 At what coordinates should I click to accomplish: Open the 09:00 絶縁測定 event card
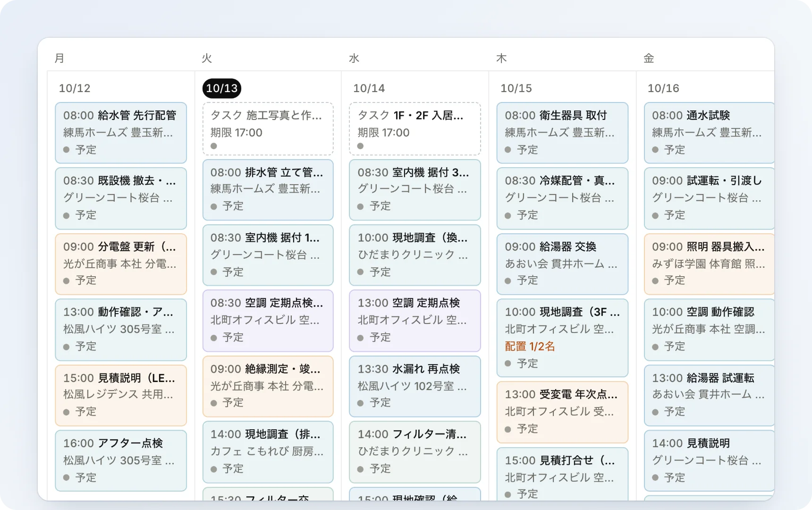click(268, 386)
